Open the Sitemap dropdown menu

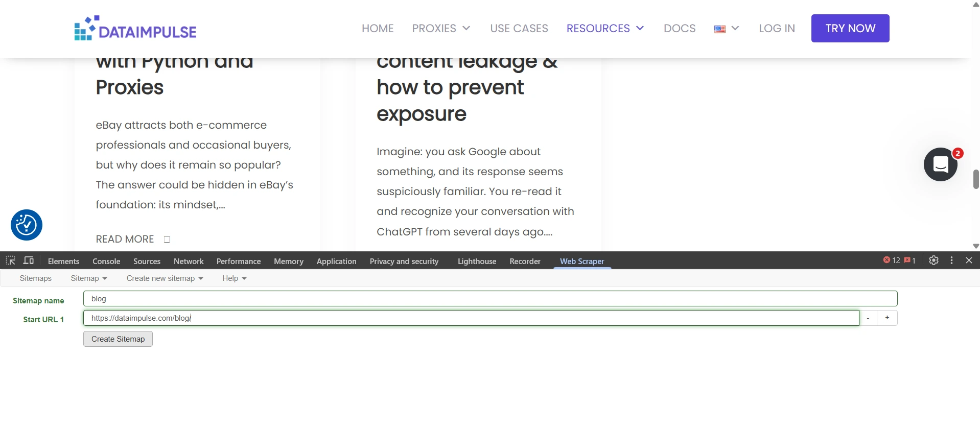[89, 278]
